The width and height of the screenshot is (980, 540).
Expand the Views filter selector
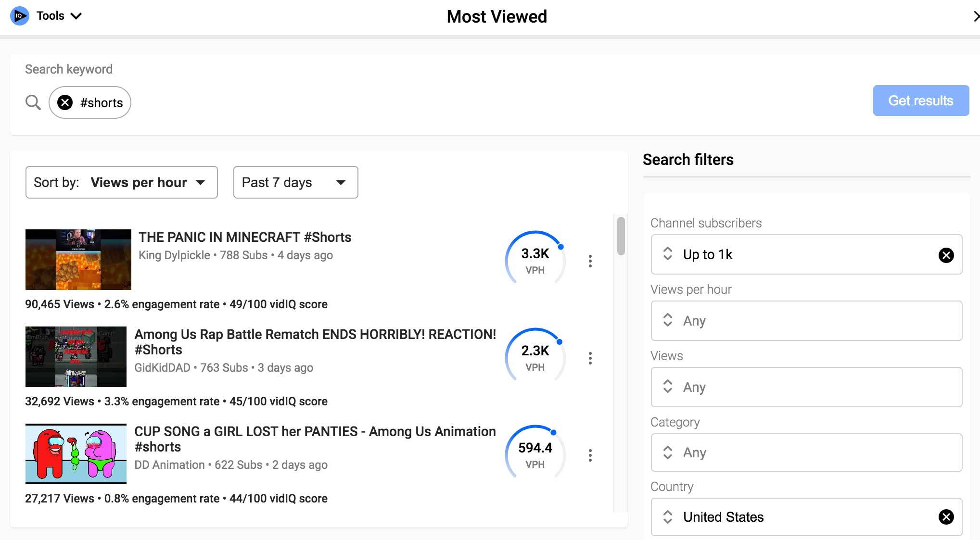coord(806,387)
